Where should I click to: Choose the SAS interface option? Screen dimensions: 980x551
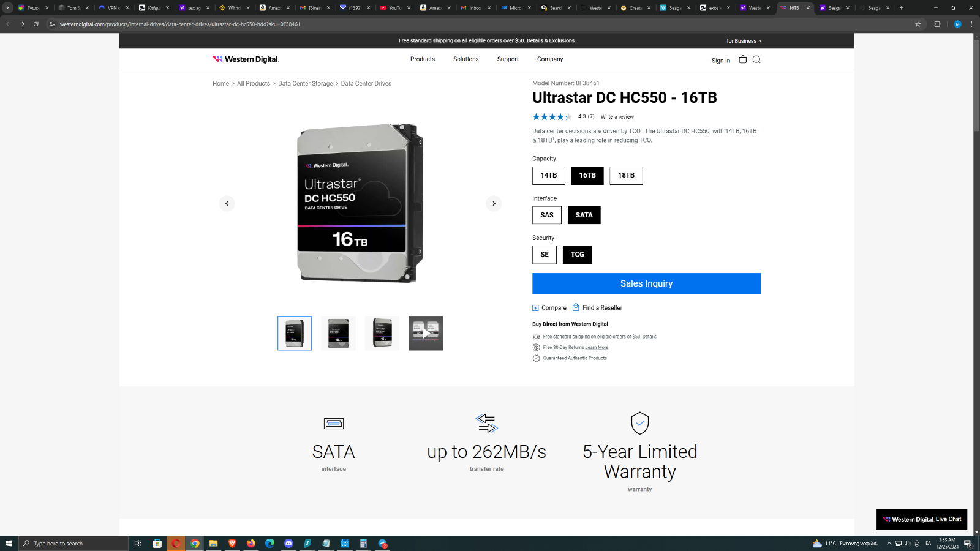(547, 216)
